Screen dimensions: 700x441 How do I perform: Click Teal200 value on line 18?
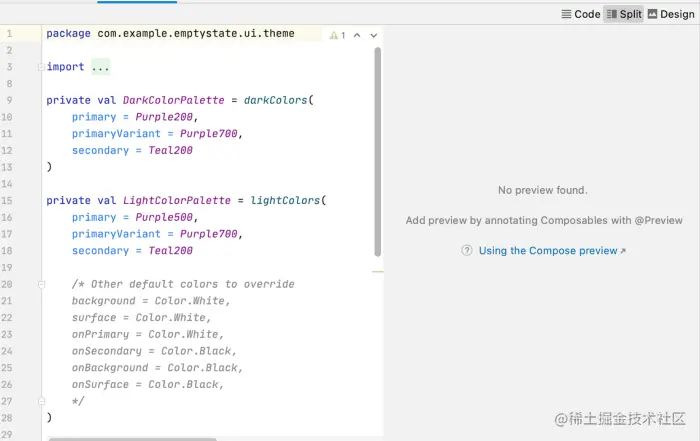pos(170,251)
